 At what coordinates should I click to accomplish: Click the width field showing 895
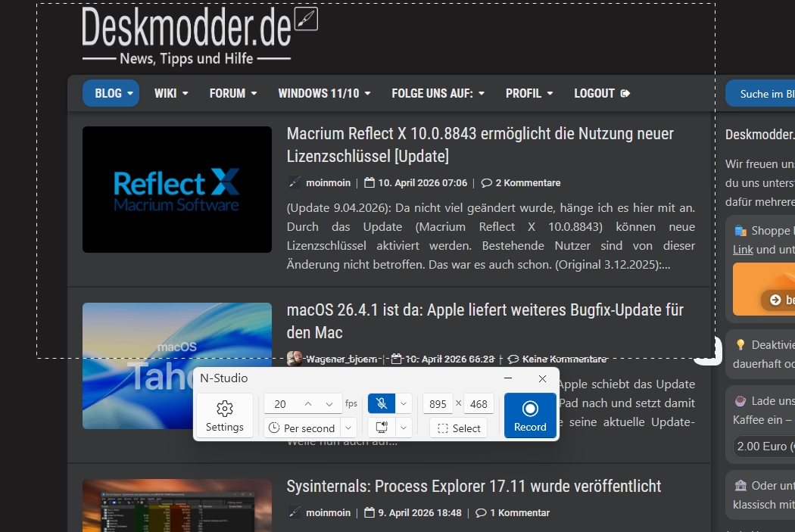pyautogui.click(x=438, y=404)
